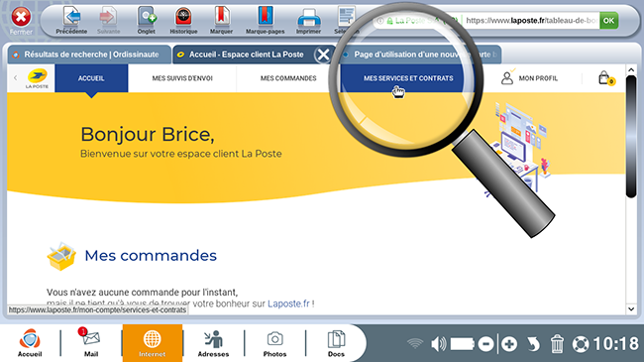
Task: Switch to Page d'utilisation tab
Action: click(419, 55)
